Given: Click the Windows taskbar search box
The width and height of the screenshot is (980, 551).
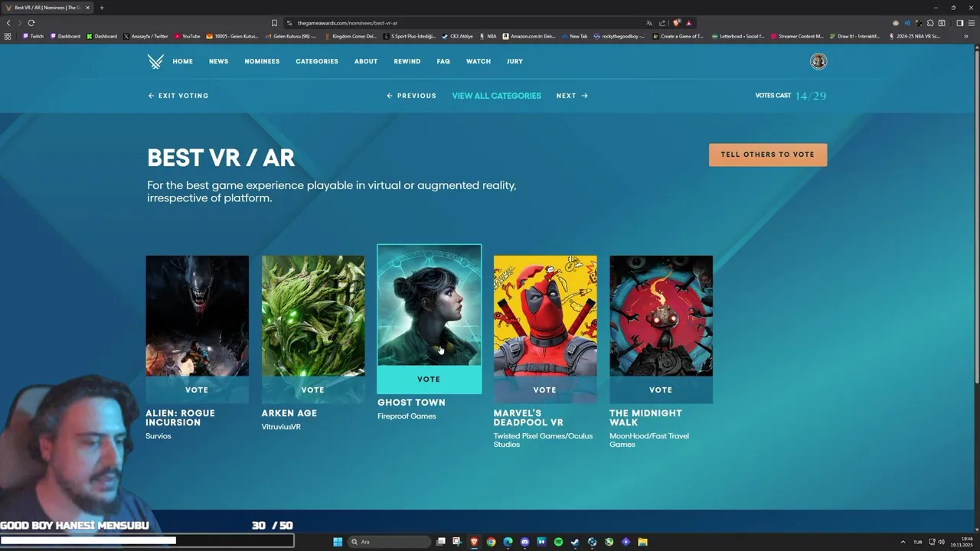Looking at the screenshot, I should [389, 542].
